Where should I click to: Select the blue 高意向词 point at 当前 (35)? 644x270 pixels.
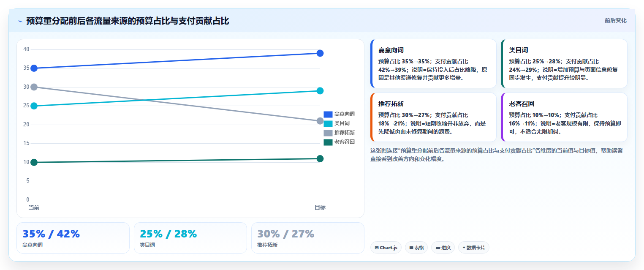pos(34,68)
